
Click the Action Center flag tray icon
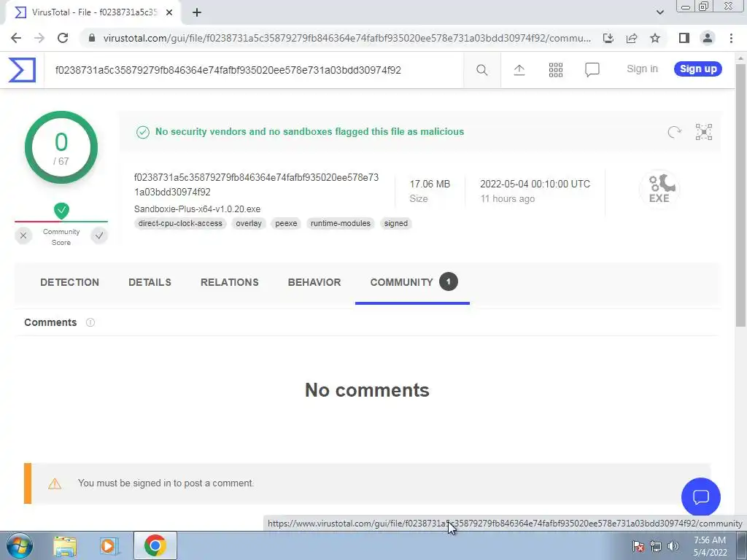pyautogui.click(x=638, y=546)
